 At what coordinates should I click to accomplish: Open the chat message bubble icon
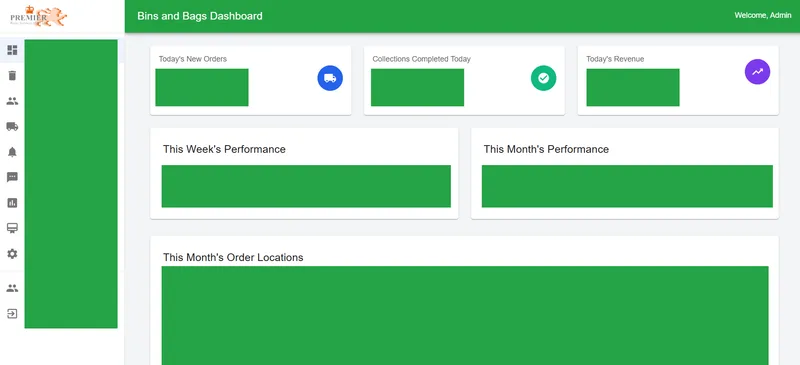coord(12,177)
